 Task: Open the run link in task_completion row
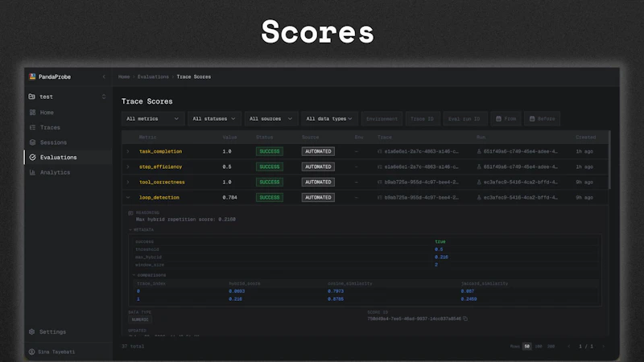520,151
